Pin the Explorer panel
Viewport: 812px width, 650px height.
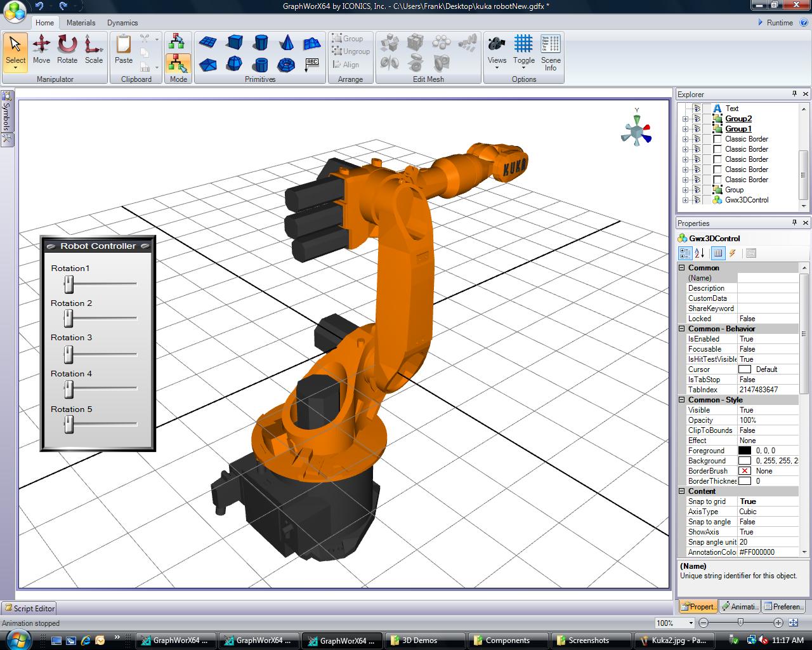coord(794,94)
